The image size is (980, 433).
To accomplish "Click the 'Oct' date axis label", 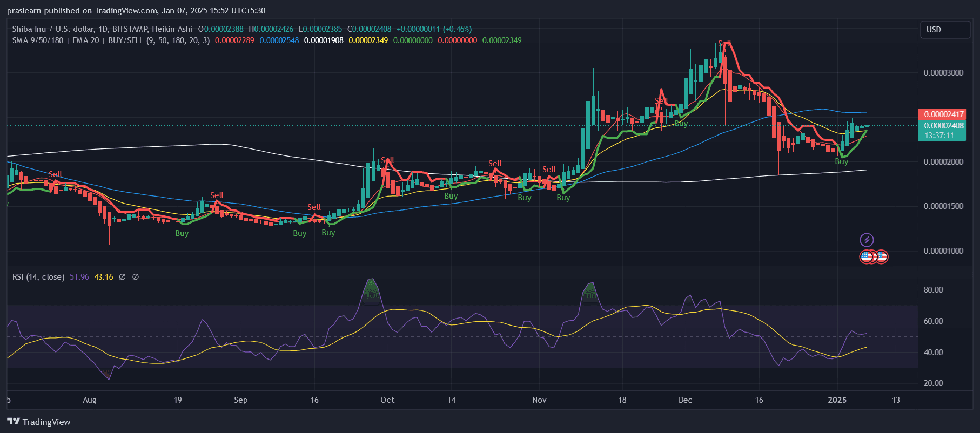I will [x=387, y=400].
